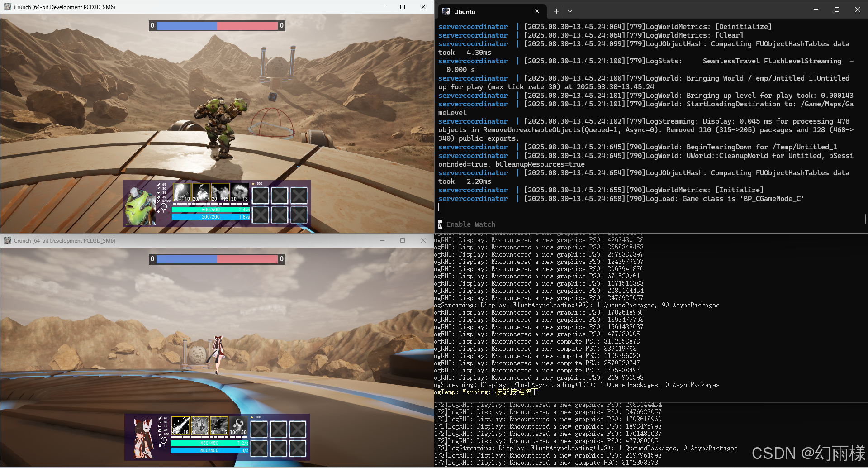The height and width of the screenshot is (468, 868).
Task: Select the gold-bordered 20/13 smoke ability in top game
Action: click(x=220, y=192)
